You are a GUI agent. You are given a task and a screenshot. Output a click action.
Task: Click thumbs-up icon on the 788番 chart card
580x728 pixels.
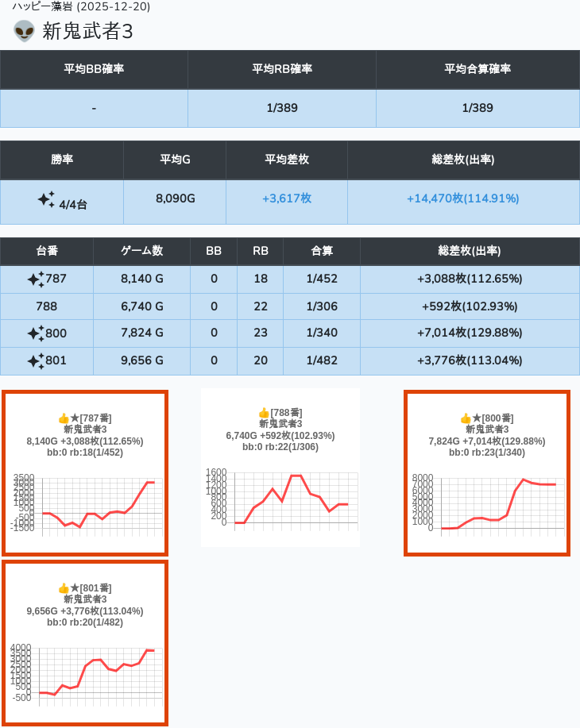(264, 413)
